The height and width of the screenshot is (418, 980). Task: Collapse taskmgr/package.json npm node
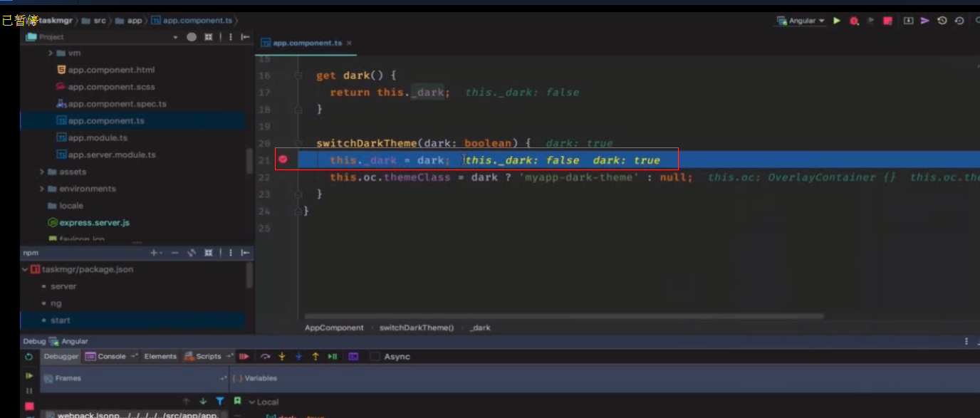(25, 270)
